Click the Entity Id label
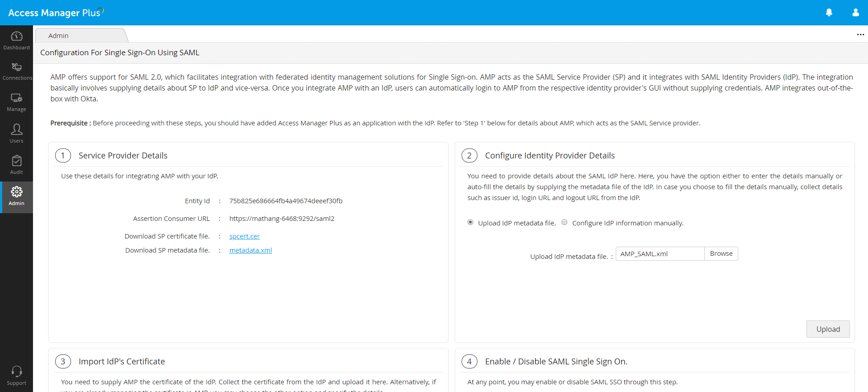This screenshot has height=392, width=868. coord(197,201)
